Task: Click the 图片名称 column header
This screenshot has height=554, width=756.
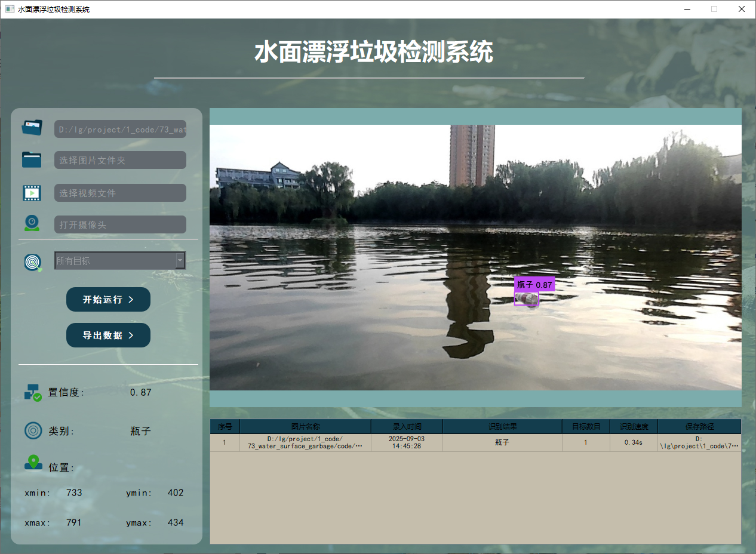Action: pos(305,426)
